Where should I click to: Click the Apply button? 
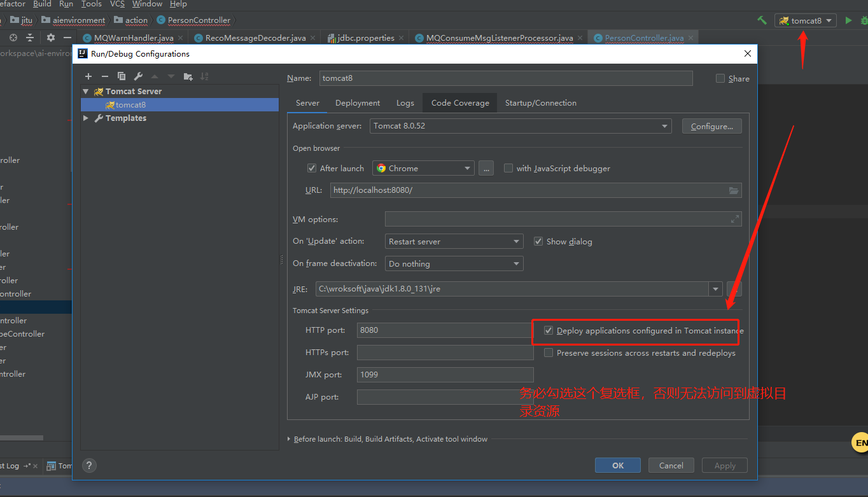(725, 465)
